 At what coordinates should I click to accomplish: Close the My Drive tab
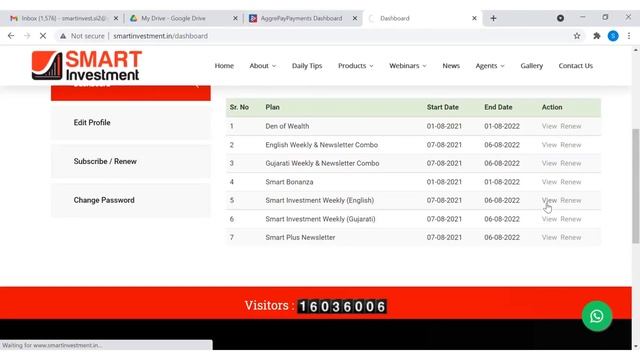click(x=235, y=18)
